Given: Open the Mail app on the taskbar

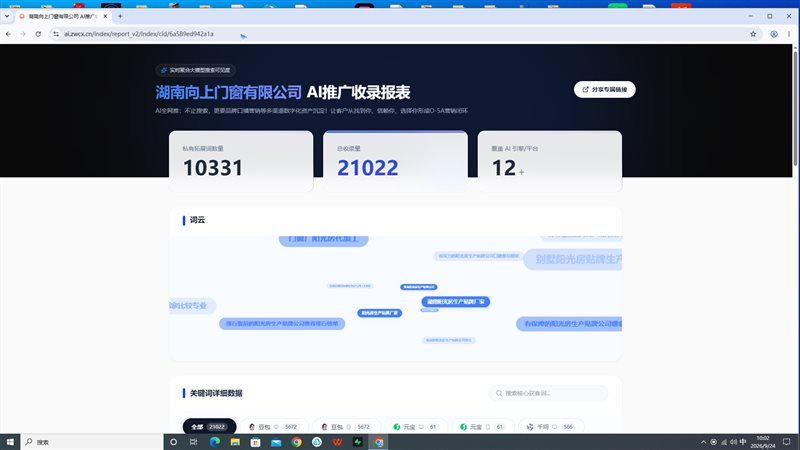Looking at the screenshot, I should pos(276,442).
